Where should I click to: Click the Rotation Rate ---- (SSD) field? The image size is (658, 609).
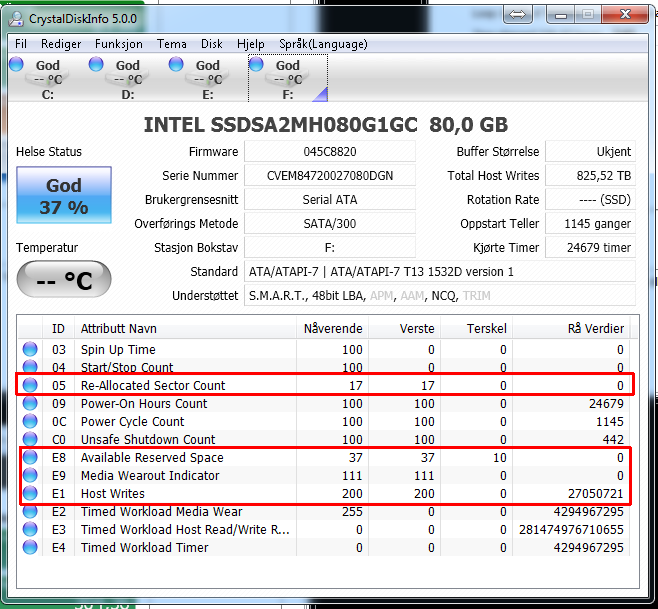click(590, 199)
